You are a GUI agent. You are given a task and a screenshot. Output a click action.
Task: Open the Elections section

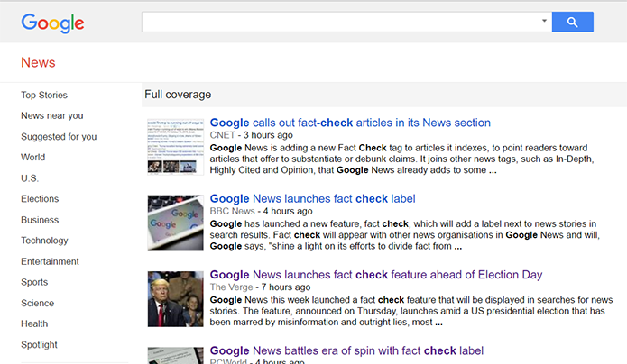point(40,199)
